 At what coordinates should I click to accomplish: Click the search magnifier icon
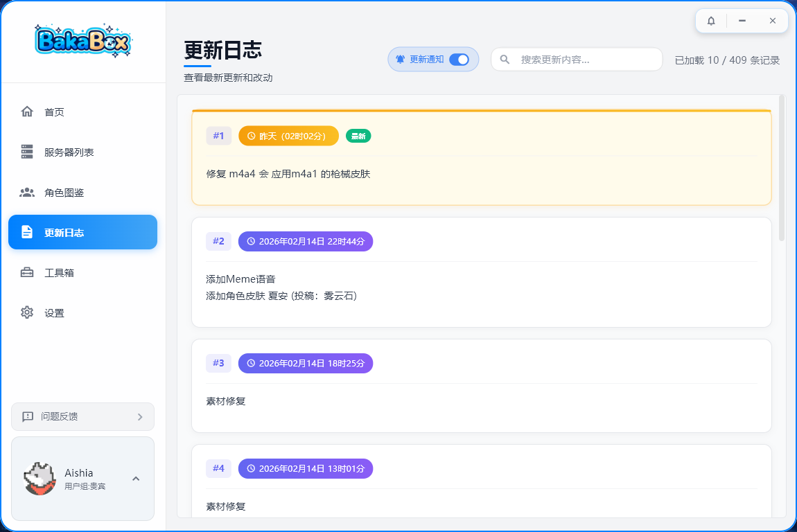(505, 60)
